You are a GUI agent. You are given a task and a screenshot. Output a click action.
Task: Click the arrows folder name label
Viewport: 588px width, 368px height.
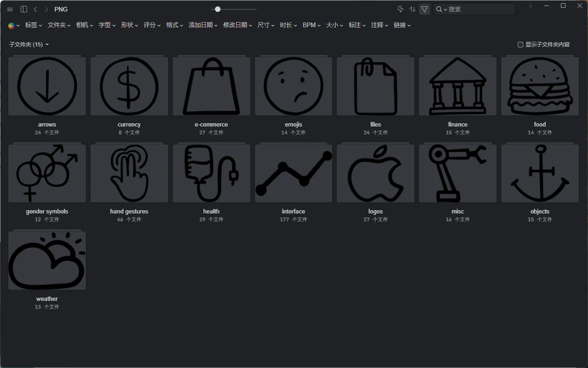(x=47, y=125)
